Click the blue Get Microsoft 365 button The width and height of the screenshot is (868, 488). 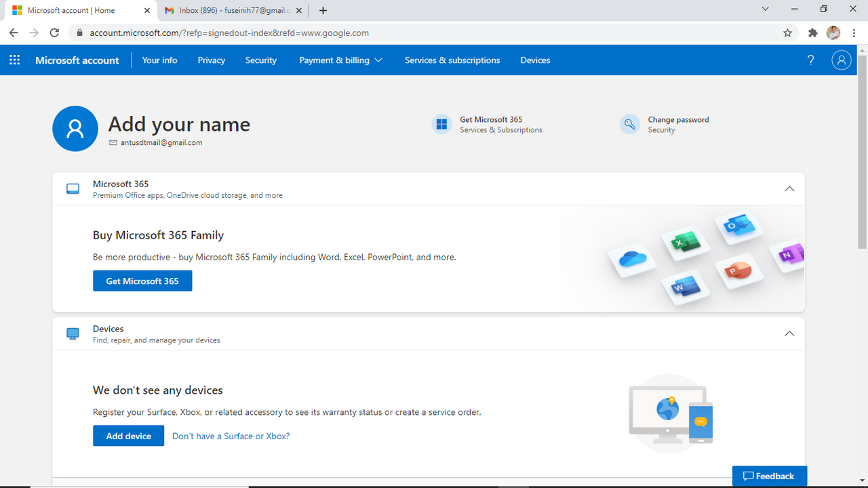(x=142, y=281)
